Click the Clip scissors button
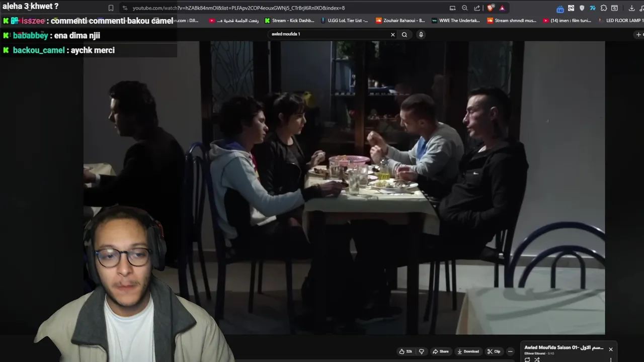Viewport: 644px width, 362px height. 494,351
